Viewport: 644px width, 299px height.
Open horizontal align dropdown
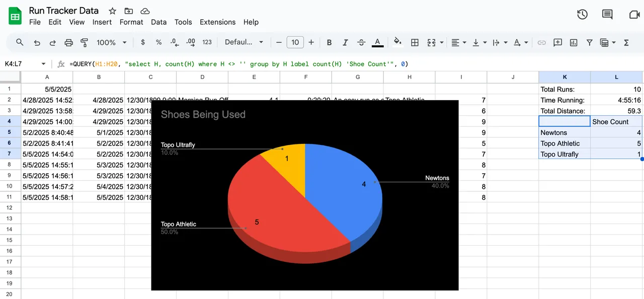point(458,42)
